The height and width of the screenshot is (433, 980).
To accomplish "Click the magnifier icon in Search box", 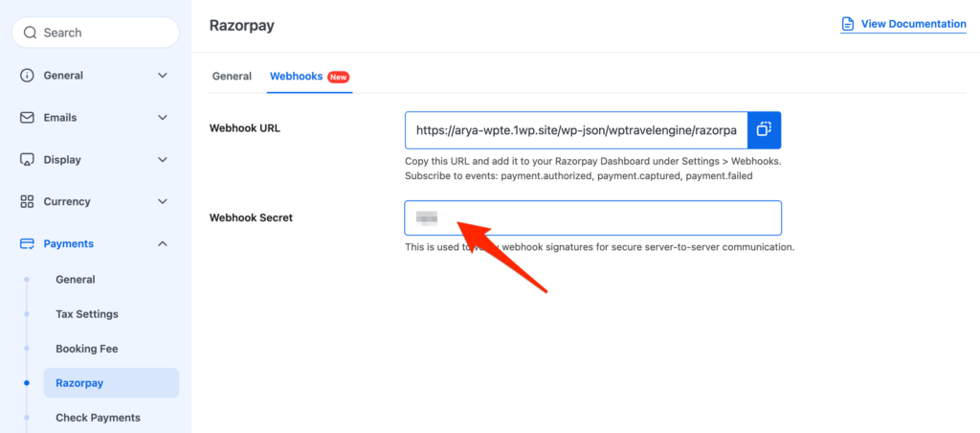I will (x=30, y=33).
